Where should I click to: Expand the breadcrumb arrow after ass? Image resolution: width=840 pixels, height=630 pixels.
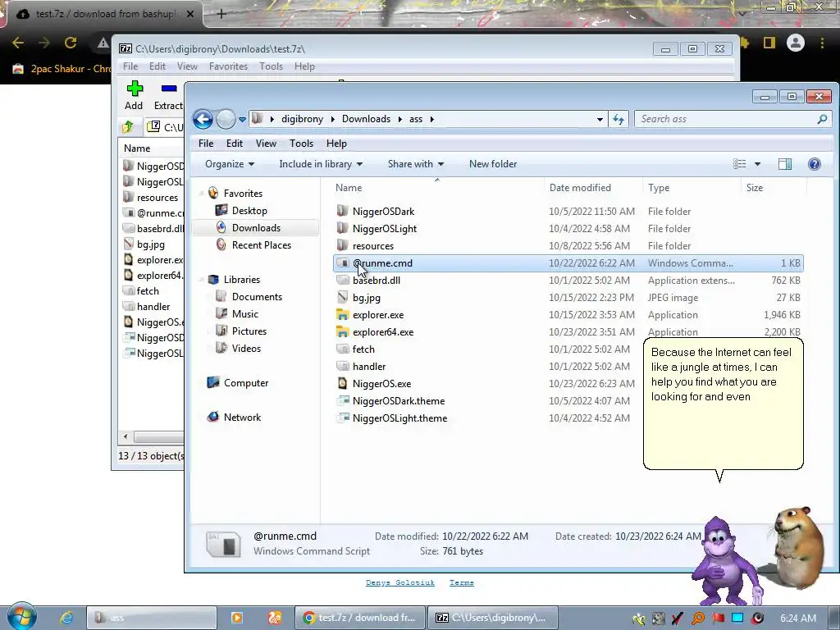tap(431, 119)
